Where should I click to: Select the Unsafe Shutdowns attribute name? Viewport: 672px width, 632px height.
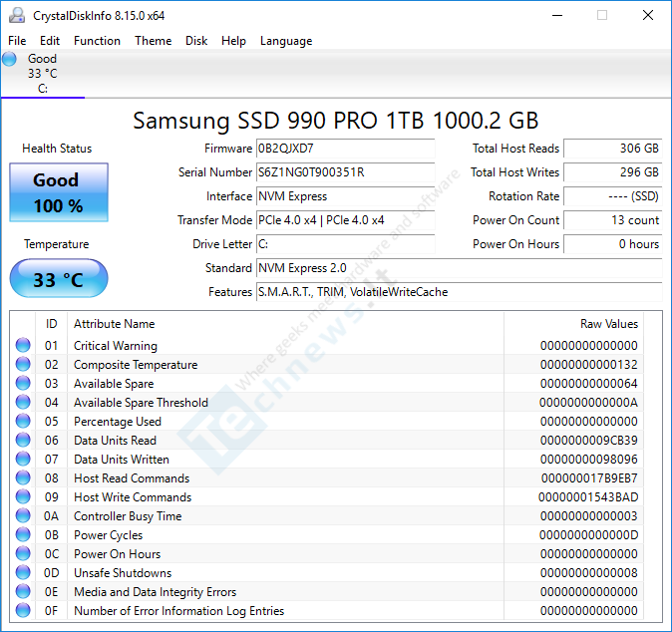point(123,573)
